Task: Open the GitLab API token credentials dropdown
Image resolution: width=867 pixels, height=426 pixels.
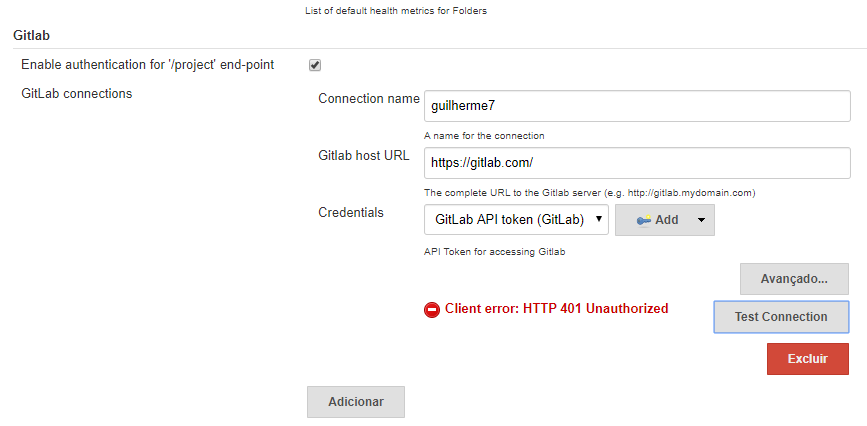Action: (516, 220)
